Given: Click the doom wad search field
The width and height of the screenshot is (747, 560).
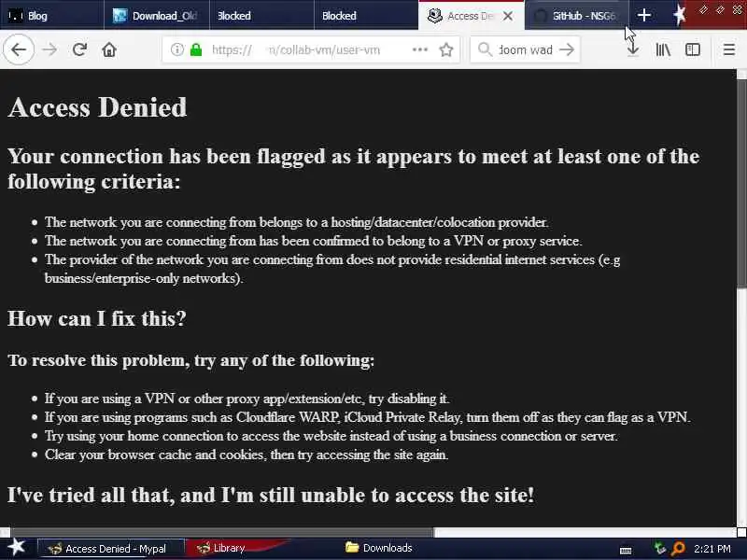Looking at the screenshot, I should pyautogui.click(x=521, y=49).
